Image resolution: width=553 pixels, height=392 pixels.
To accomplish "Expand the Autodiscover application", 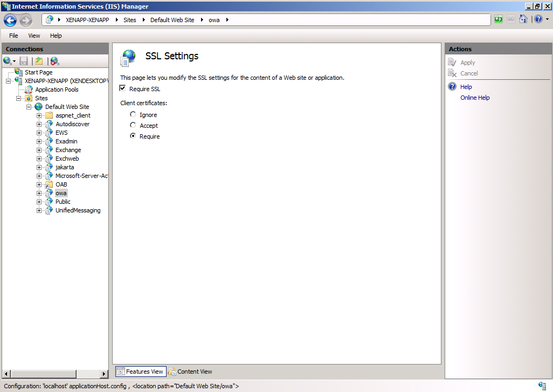I will 39,124.
